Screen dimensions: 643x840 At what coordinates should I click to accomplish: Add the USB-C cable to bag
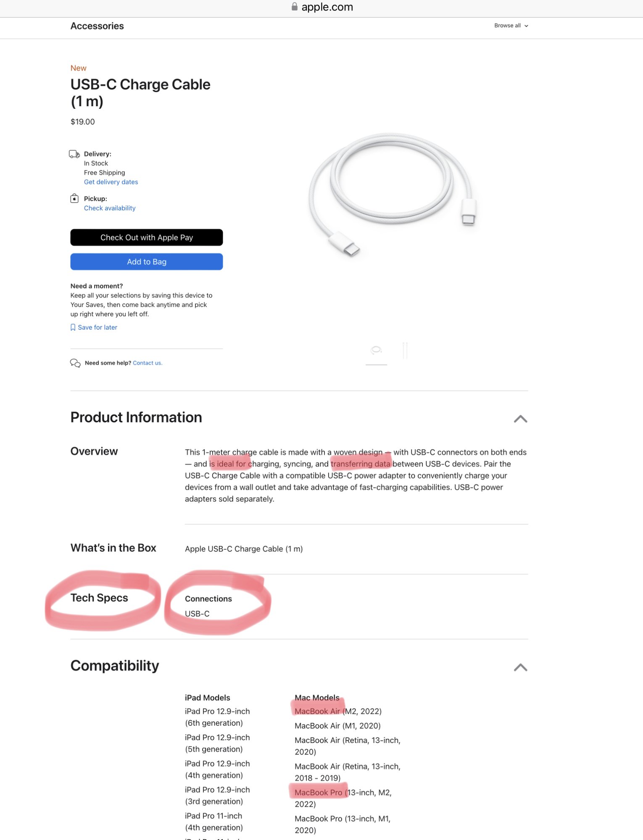pyautogui.click(x=147, y=262)
